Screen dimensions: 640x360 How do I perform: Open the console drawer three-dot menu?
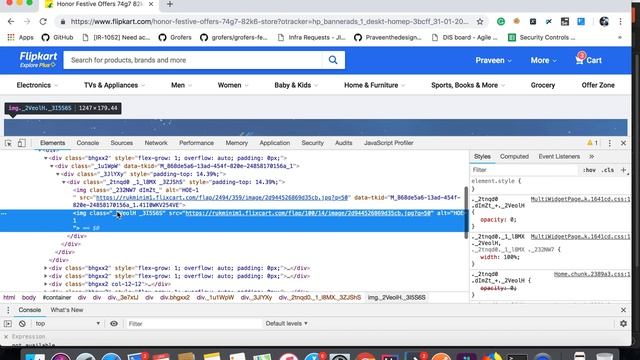tap(8, 310)
